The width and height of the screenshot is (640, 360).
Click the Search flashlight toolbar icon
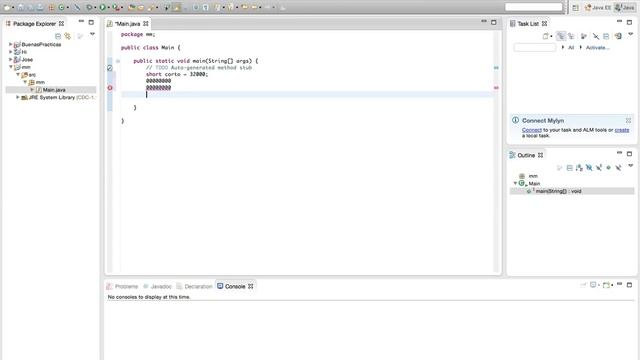coord(151,7)
